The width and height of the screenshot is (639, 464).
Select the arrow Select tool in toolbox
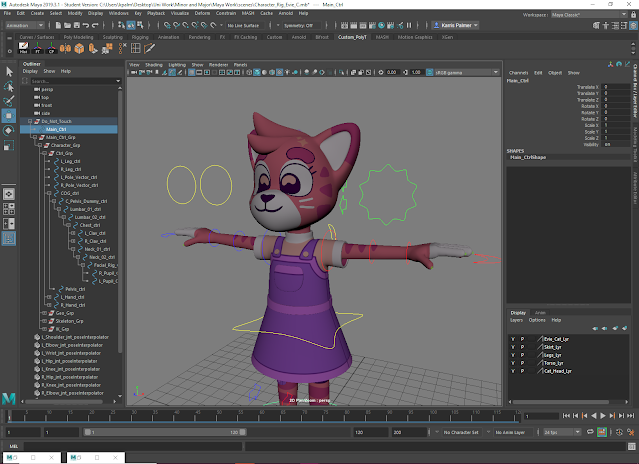click(x=9, y=72)
